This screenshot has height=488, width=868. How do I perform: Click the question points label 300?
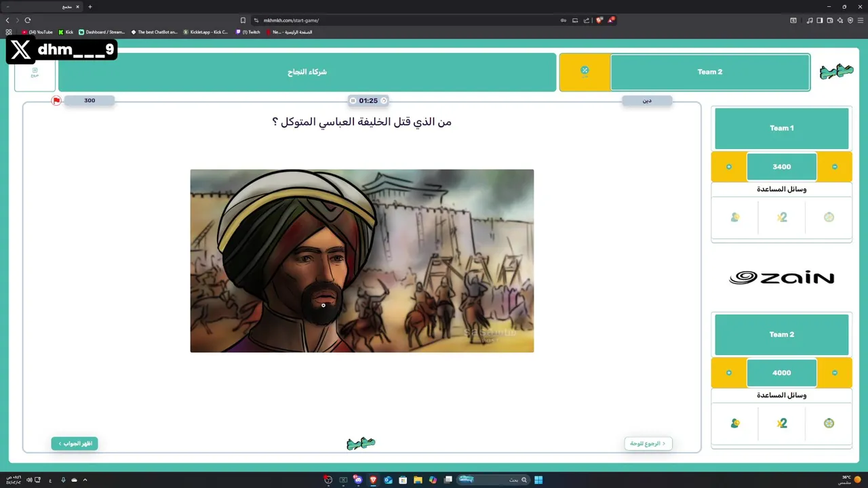tap(90, 100)
